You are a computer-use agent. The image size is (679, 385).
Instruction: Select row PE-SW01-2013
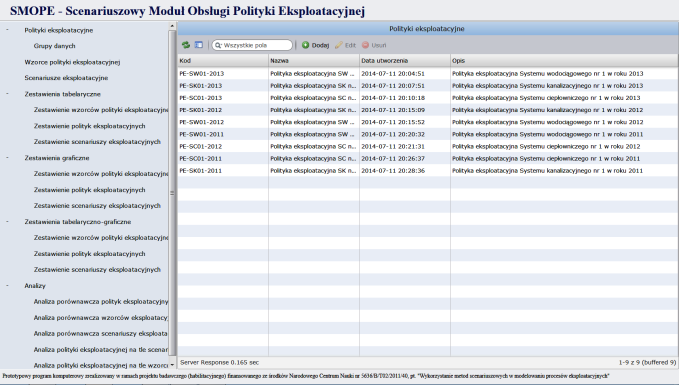(428, 74)
